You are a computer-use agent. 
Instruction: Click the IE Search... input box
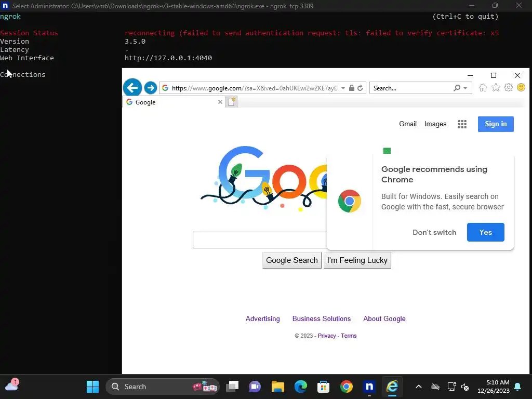point(412,88)
